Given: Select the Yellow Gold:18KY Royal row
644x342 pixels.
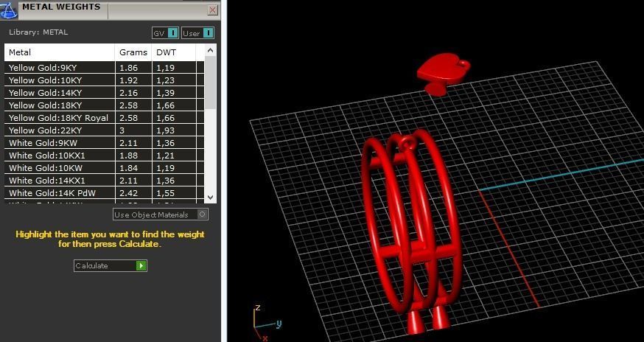Looking at the screenshot, I should pos(105,118).
